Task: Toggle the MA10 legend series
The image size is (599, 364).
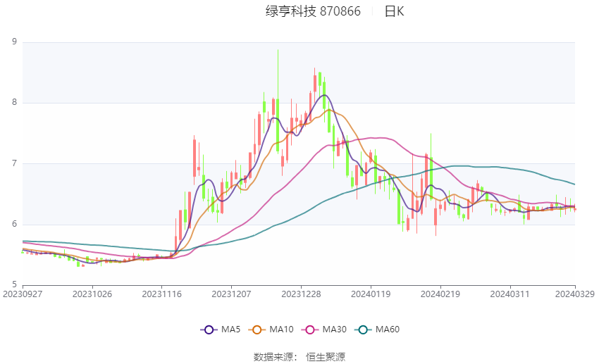Action: click(271, 330)
